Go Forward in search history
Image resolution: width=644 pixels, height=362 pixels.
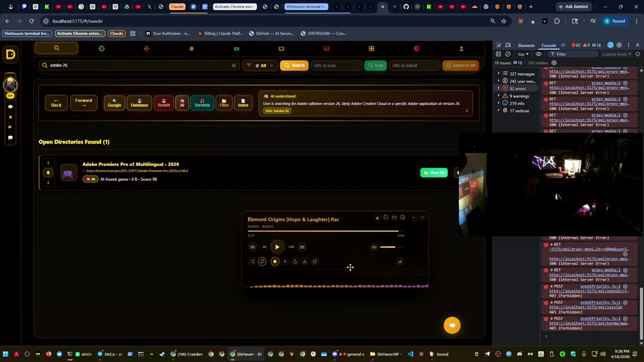point(84,103)
